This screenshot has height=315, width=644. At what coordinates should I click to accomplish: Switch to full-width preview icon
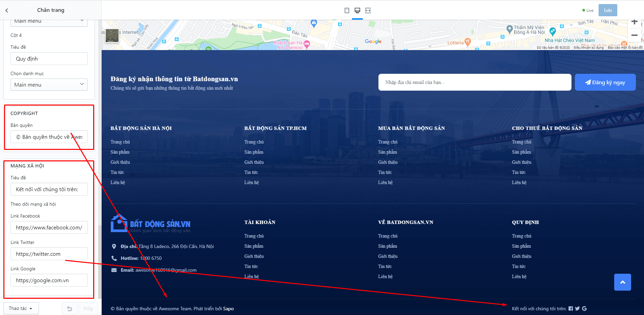pos(368,10)
